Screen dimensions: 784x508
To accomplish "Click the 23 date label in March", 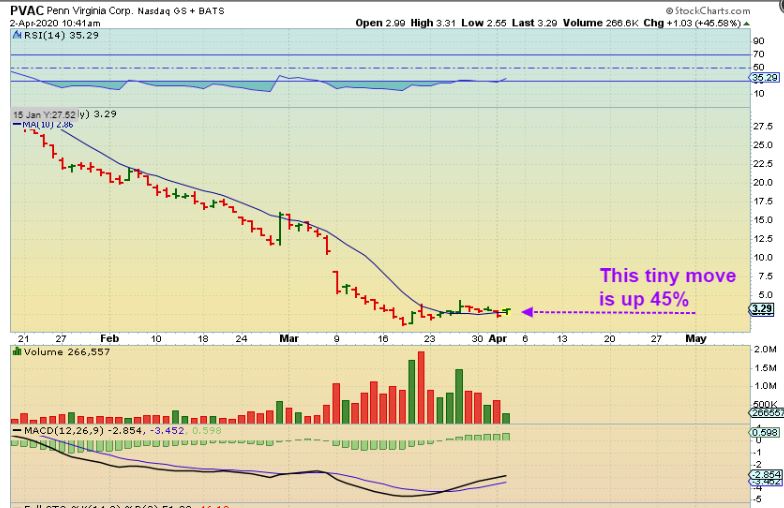I will pyautogui.click(x=430, y=338).
